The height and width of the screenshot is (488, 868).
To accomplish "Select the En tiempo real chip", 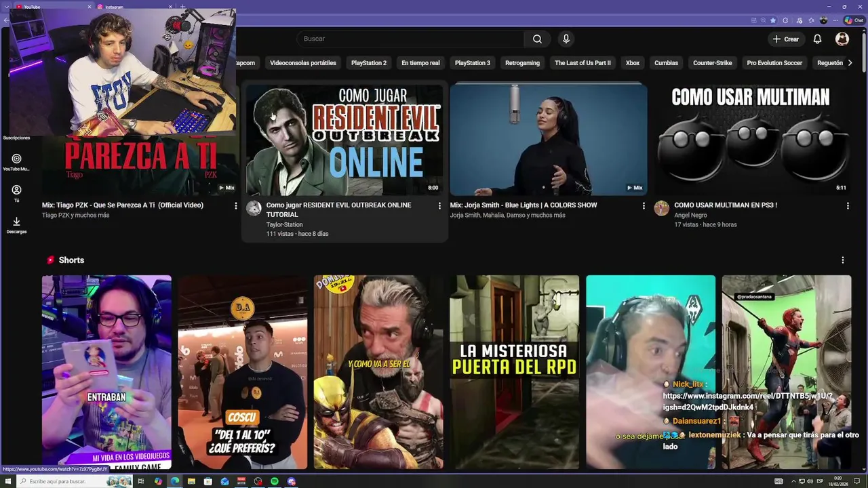I will 420,63.
